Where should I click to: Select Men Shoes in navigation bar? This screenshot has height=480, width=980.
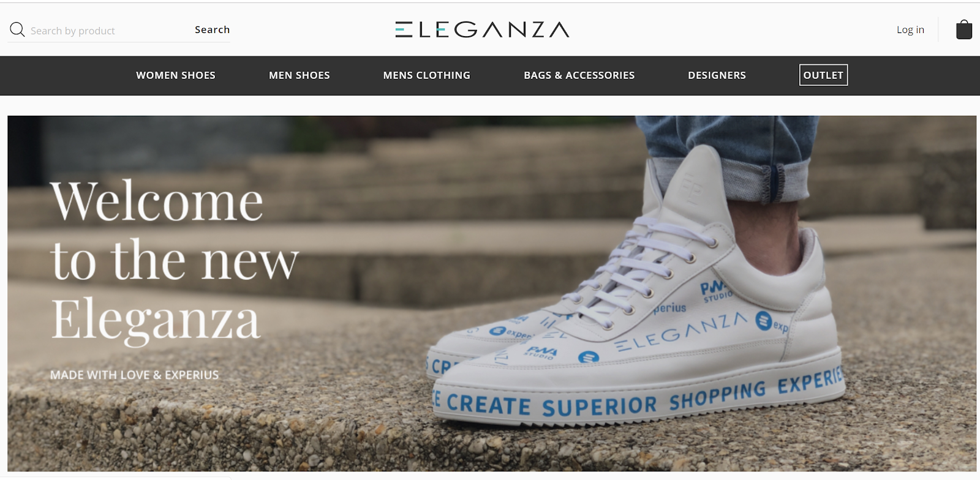point(300,75)
